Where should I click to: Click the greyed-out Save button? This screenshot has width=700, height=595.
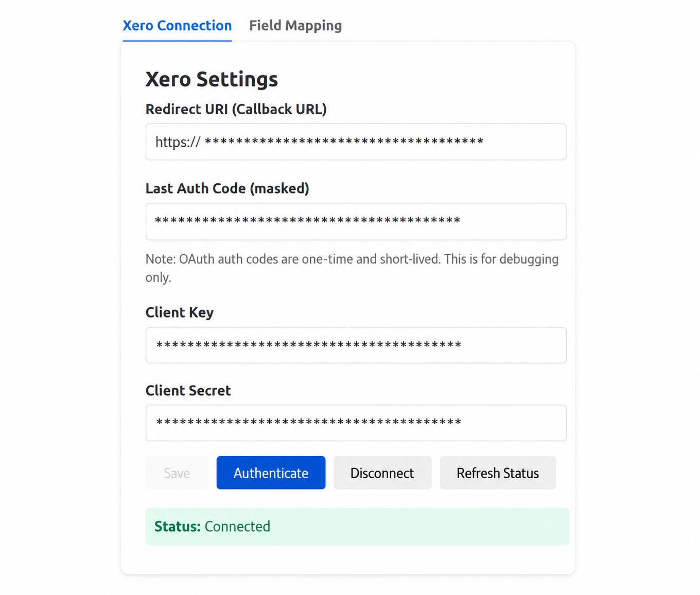(x=177, y=472)
